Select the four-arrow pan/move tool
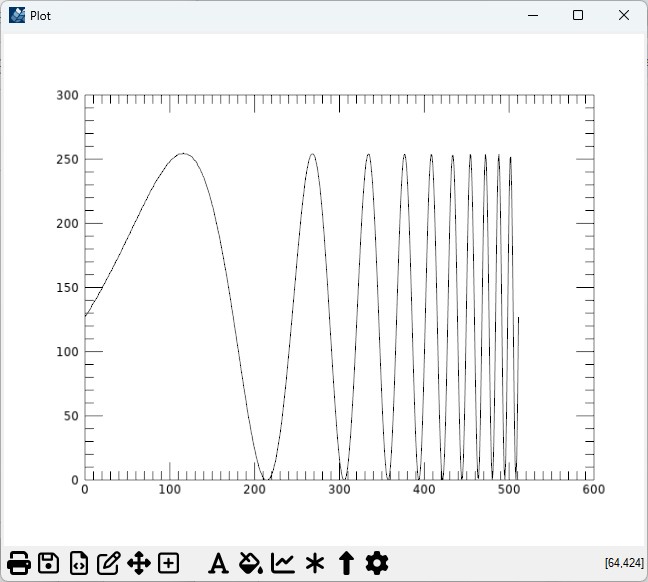 pos(138,563)
